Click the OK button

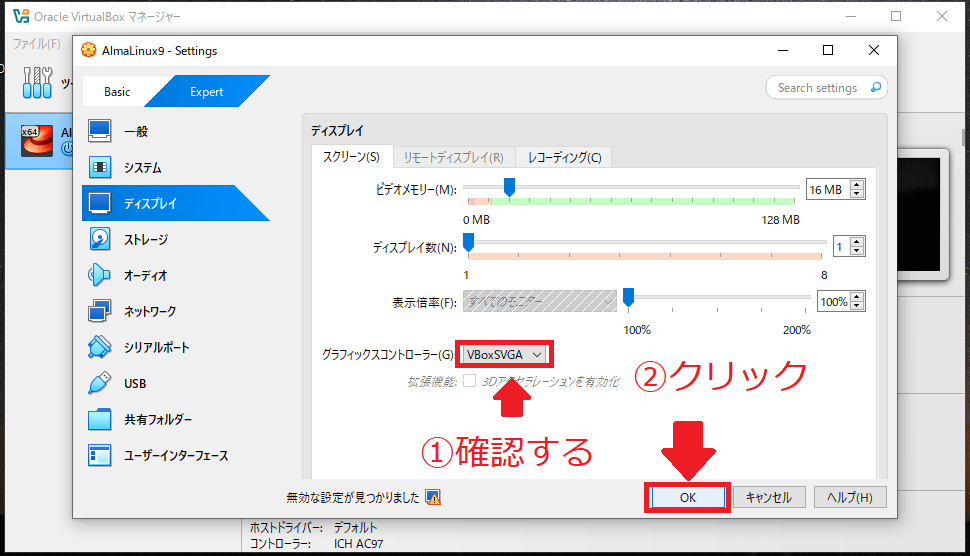688,497
